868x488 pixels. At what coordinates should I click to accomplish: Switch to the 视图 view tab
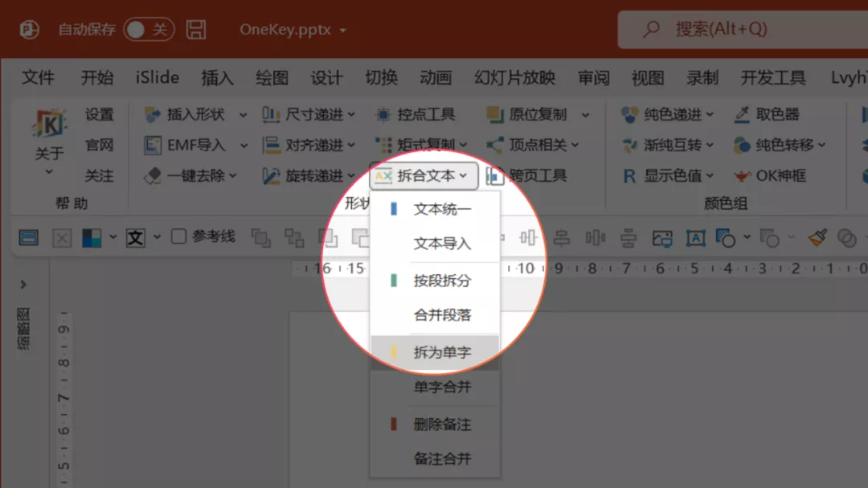point(648,77)
